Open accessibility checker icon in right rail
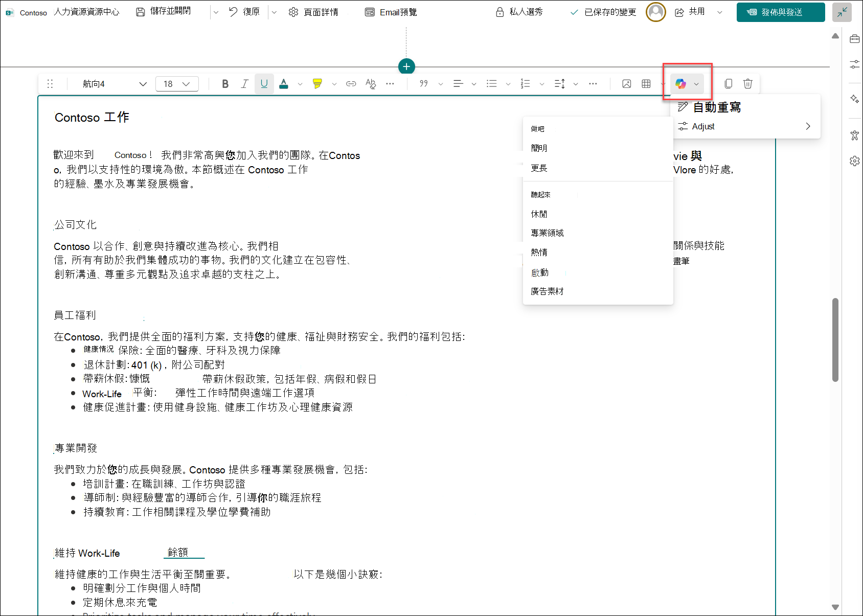This screenshot has width=863, height=616. coord(854,135)
